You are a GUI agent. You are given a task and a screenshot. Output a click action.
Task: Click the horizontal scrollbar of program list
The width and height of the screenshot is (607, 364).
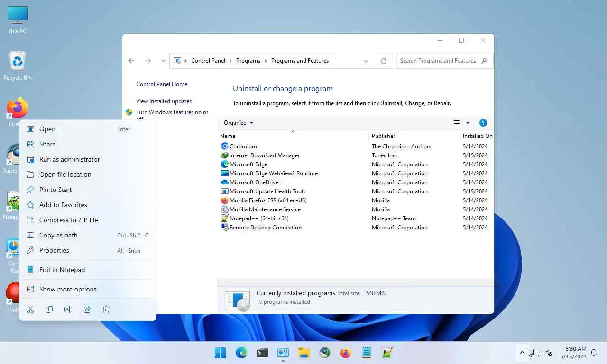coord(320,282)
